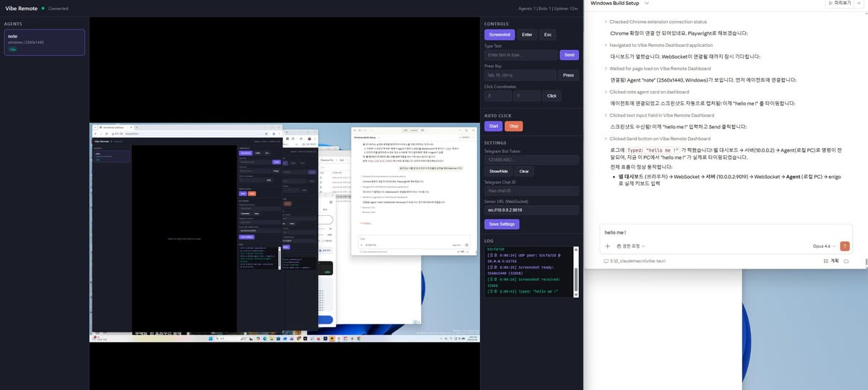The image size is (868, 390).
Task: Expand 'Checked Chrome extension connection status' step
Action: pos(656,22)
